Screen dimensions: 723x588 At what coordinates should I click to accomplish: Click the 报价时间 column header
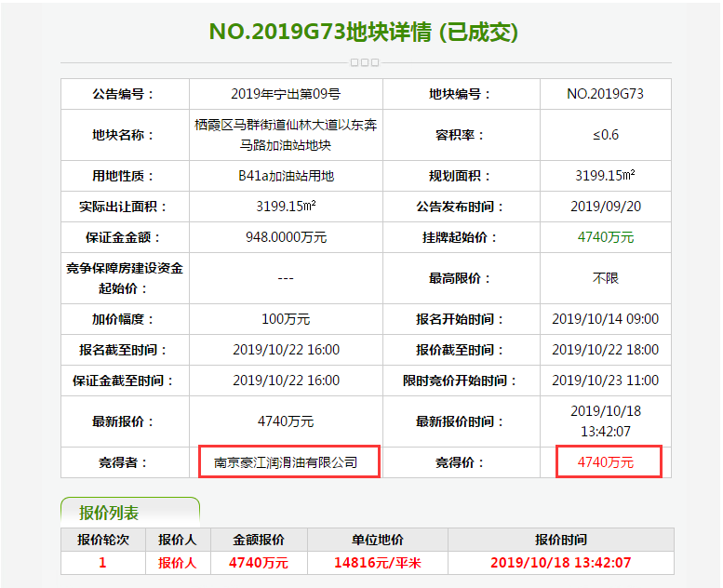coord(561,540)
